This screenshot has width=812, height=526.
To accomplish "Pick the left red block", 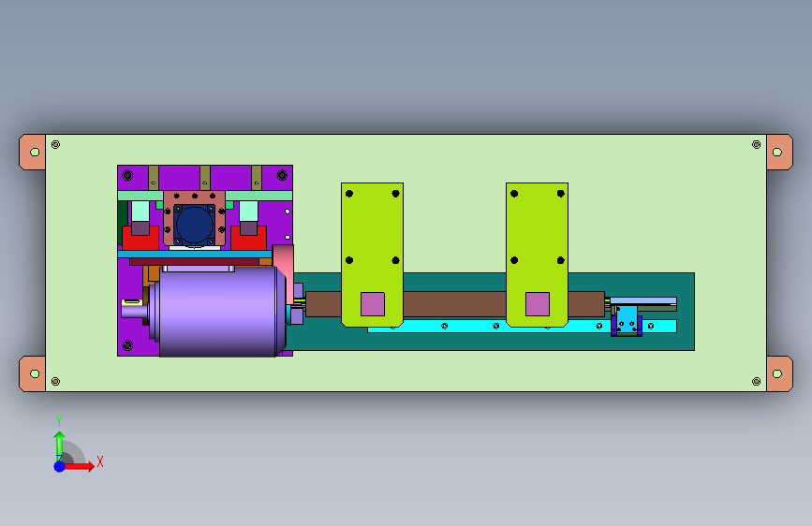I will point(140,238).
